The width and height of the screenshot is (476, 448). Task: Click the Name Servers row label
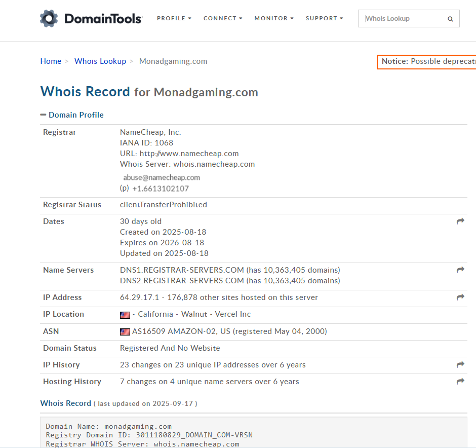pyautogui.click(x=68, y=270)
